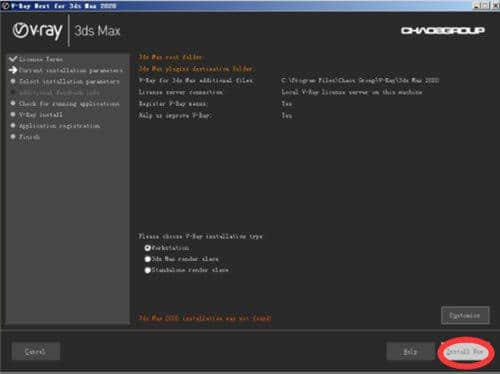Click Yes value for Register V-Ray menus

point(287,104)
